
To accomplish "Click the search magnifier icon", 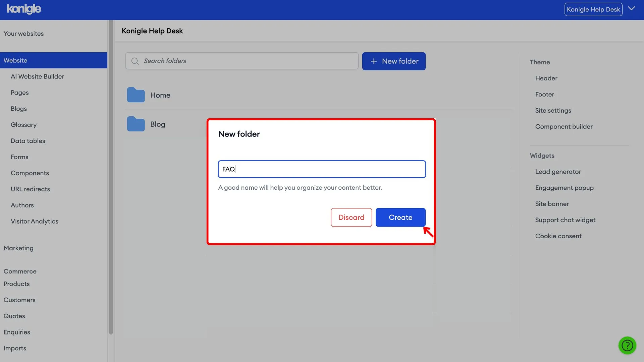I will point(135,61).
